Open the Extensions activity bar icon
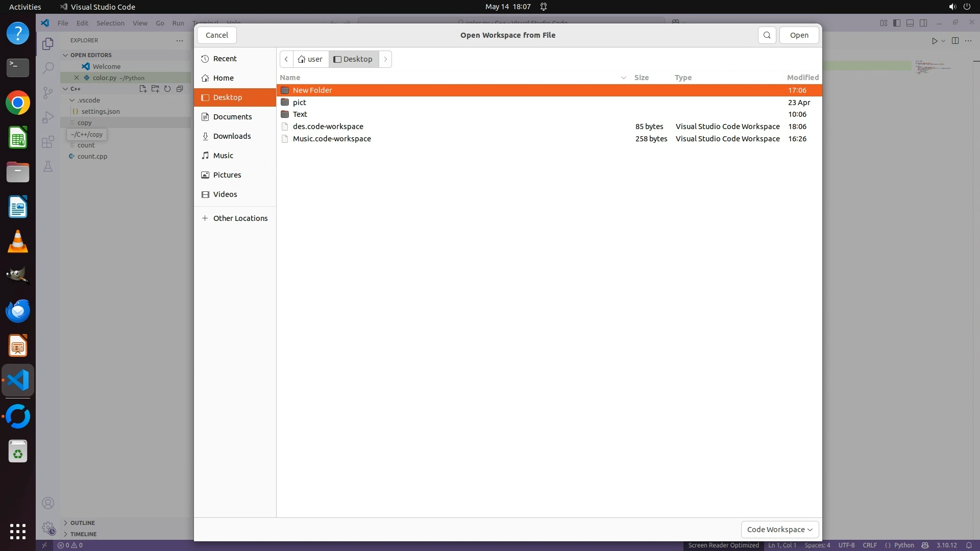This screenshot has width=980, height=551. pos(48,142)
